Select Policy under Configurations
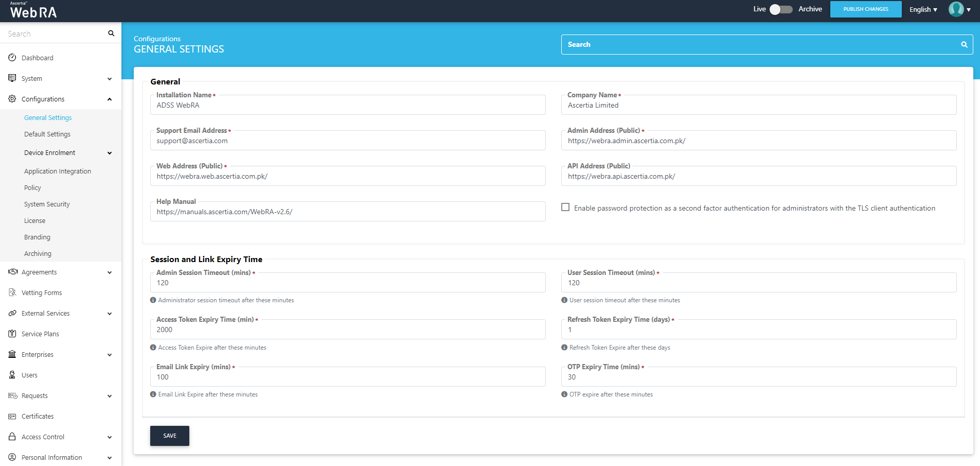 32,187
